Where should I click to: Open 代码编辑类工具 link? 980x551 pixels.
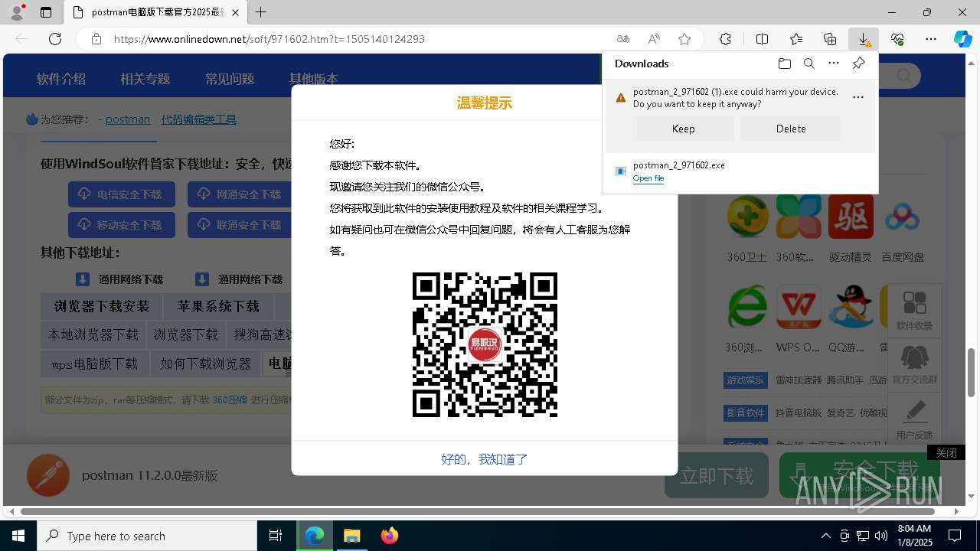coord(198,119)
